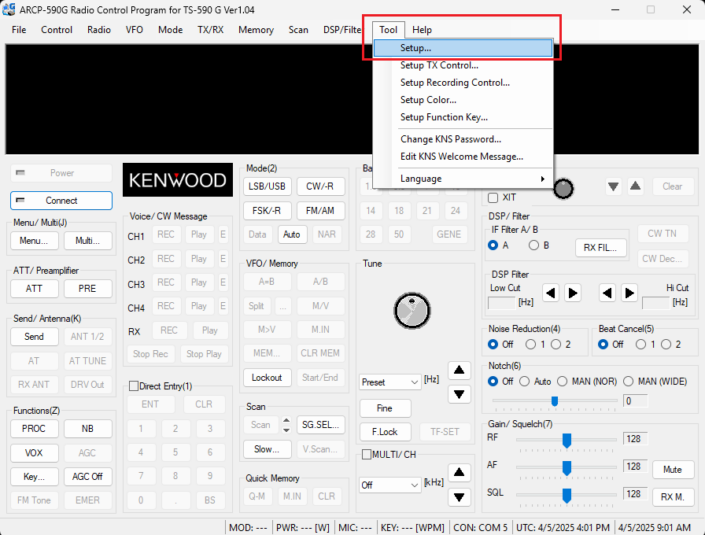Click the Fine tune button
This screenshot has height=535, width=705.
[385, 408]
